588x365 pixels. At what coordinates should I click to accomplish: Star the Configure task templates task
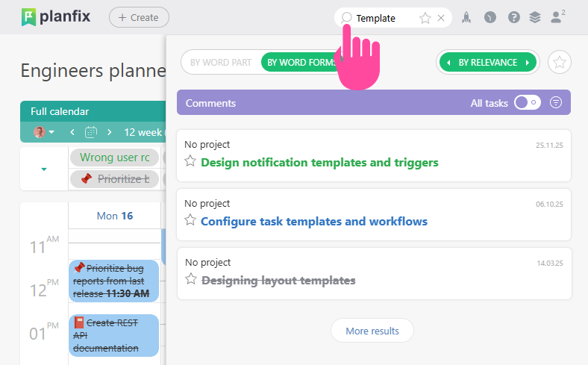click(190, 220)
